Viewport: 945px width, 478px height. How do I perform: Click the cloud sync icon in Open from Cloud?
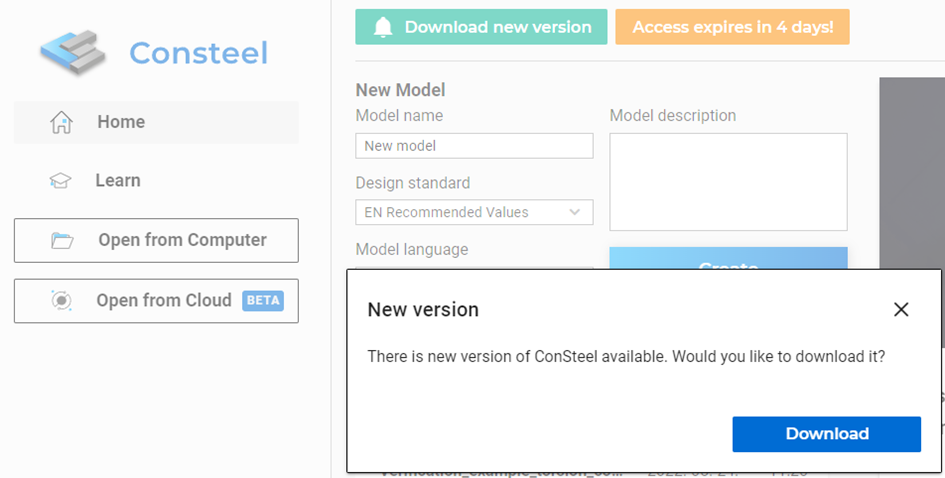click(x=61, y=300)
